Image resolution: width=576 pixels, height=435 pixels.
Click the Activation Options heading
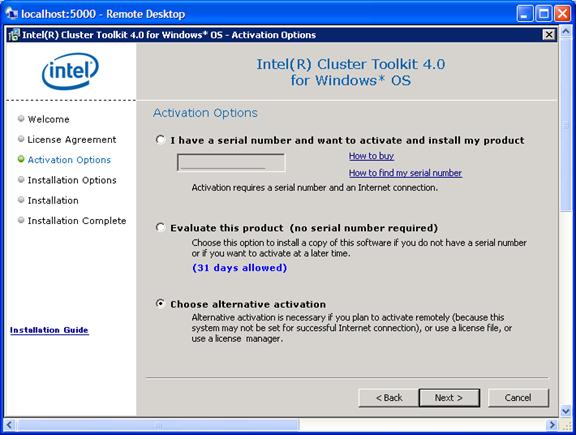coord(205,113)
